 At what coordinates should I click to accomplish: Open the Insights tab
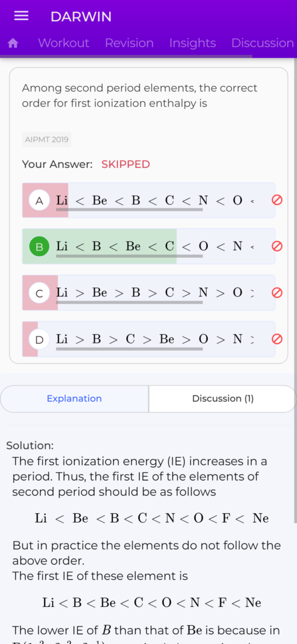tap(192, 43)
